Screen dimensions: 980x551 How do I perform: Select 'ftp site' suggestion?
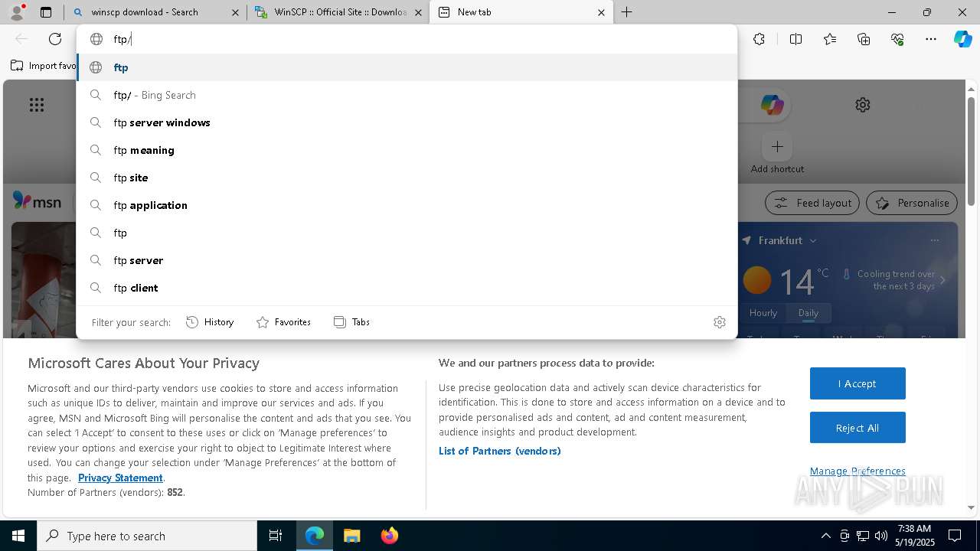[407, 178]
